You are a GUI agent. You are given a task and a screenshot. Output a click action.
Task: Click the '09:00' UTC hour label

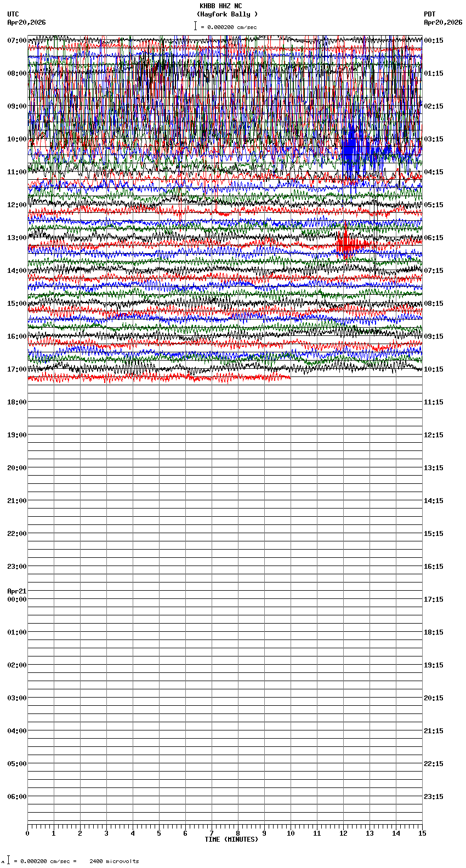[17, 106]
